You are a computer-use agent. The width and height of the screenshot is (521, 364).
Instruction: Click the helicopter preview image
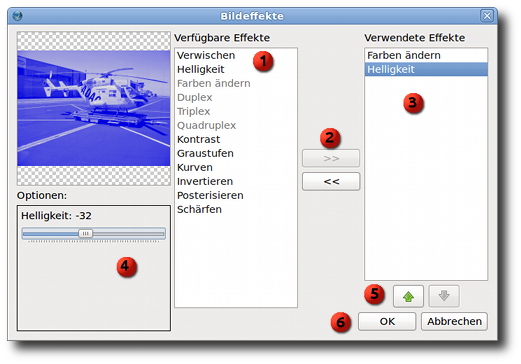[94, 108]
